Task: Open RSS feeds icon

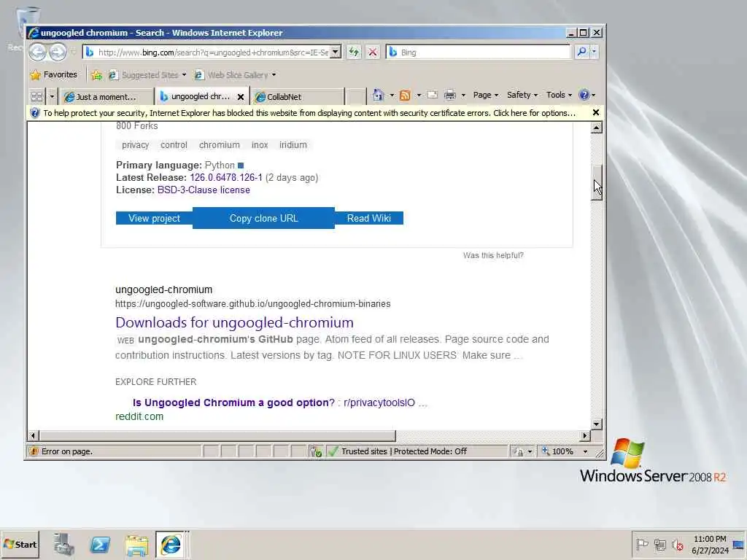Action: point(405,96)
